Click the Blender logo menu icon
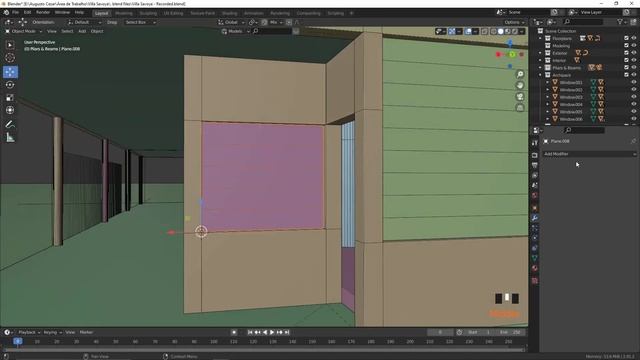Image resolution: width=640 pixels, height=360 pixels. 6,13
